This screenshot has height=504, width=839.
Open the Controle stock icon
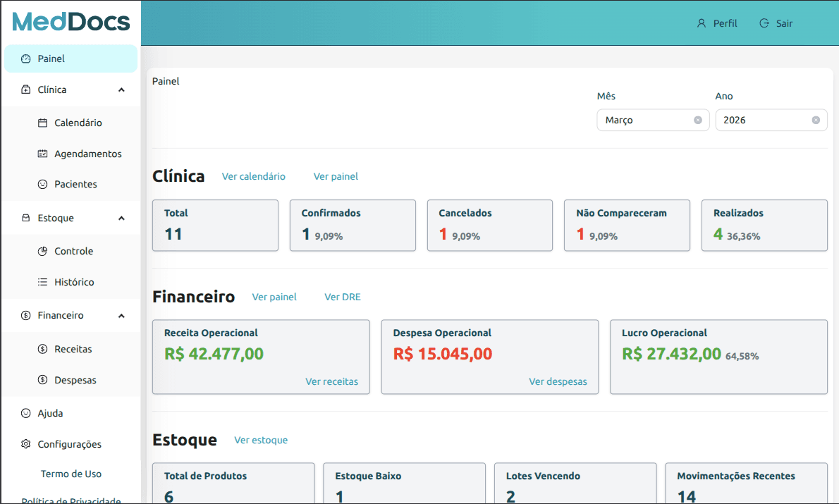[41, 251]
